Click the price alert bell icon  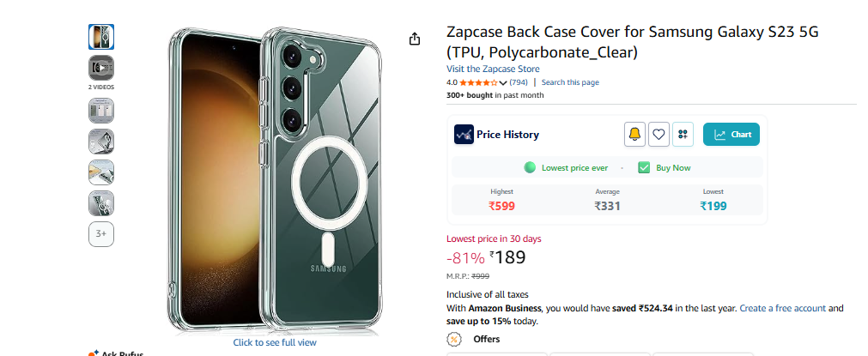tap(635, 135)
